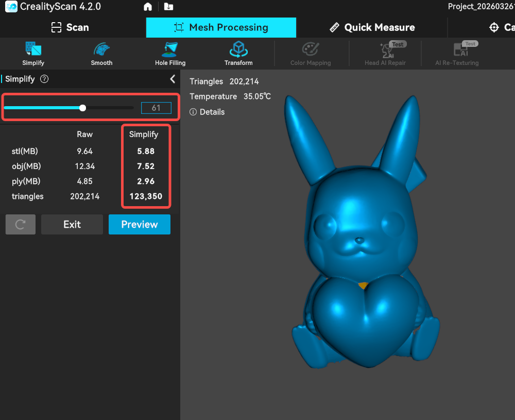Select the AI Re-Texturing tool
The height and width of the screenshot is (420, 515).
[x=457, y=51]
